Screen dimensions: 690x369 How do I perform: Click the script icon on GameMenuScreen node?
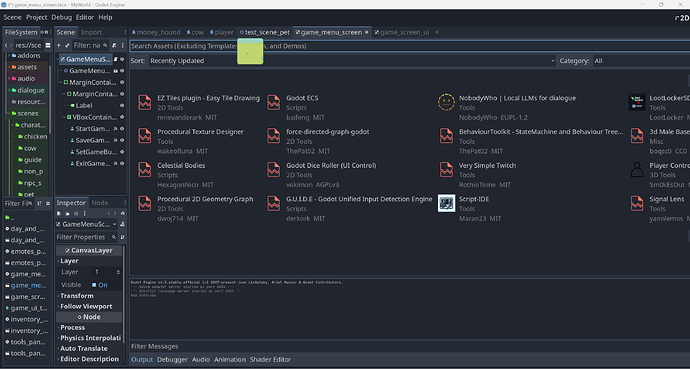pyautogui.click(x=116, y=59)
